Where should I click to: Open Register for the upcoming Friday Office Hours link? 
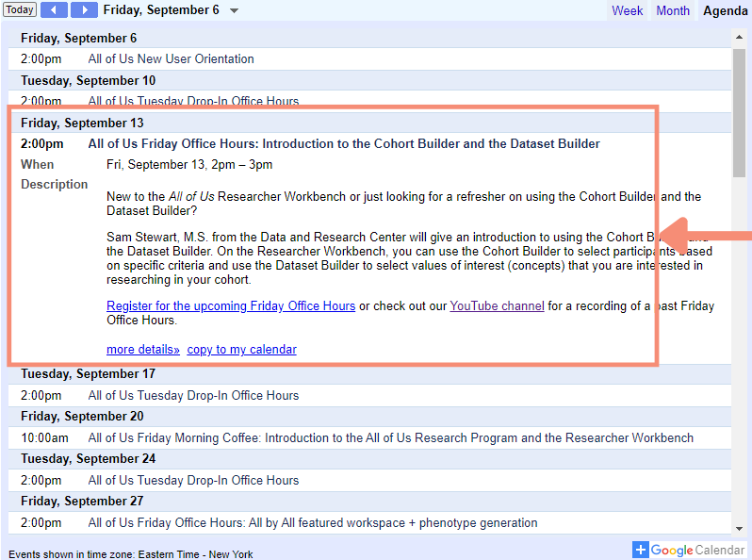coord(231,305)
